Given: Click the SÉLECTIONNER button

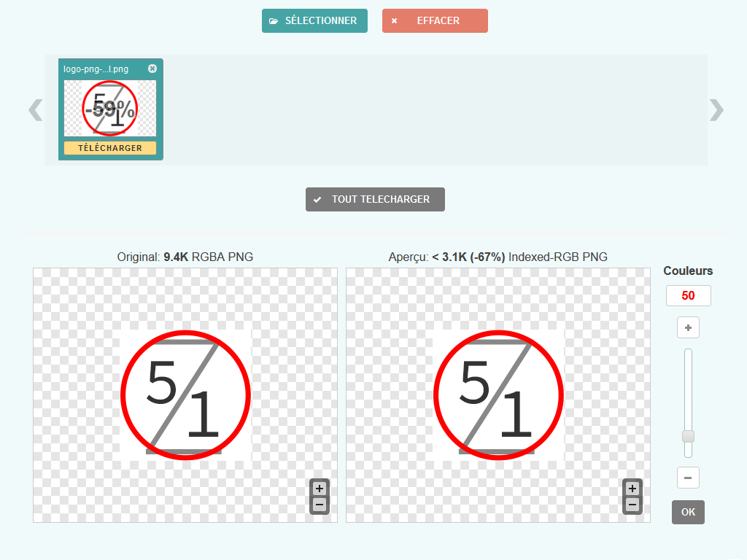Looking at the screenshot, I should [314, 21].
